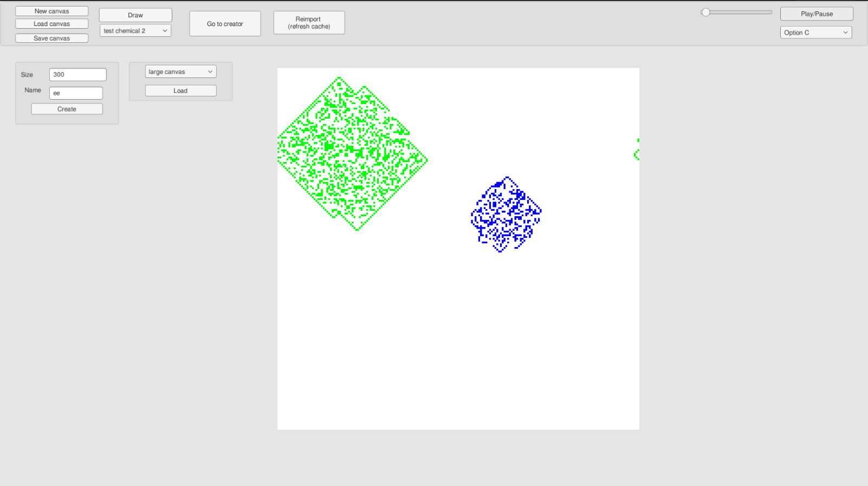Load the selected canvas preset
868x486 pixels.
pos(180,90)
